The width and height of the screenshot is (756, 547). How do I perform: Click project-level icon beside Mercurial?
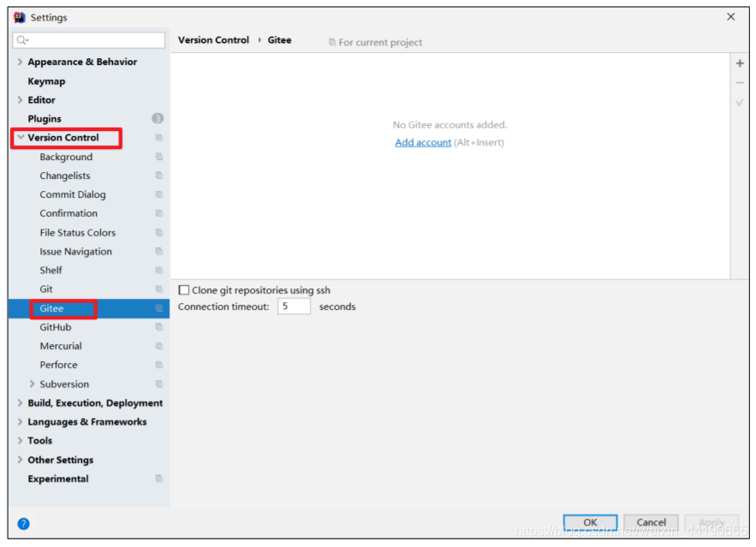(158, 346)
